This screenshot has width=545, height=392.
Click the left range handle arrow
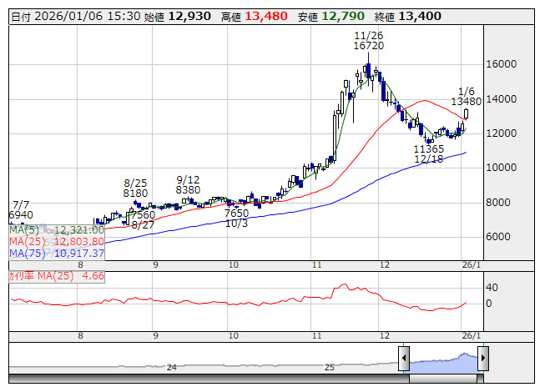pos(404,358)
